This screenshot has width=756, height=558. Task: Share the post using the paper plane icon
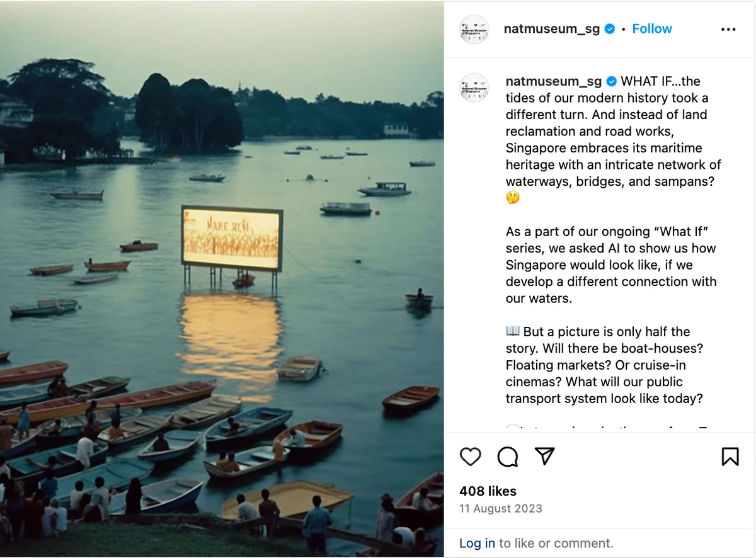point(545,457)
